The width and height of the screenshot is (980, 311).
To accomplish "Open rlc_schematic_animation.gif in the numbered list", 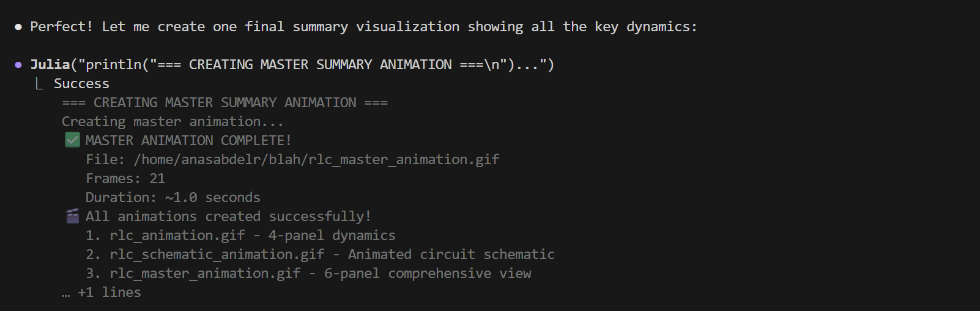I will pyautogui.click(x=217, y=255).
